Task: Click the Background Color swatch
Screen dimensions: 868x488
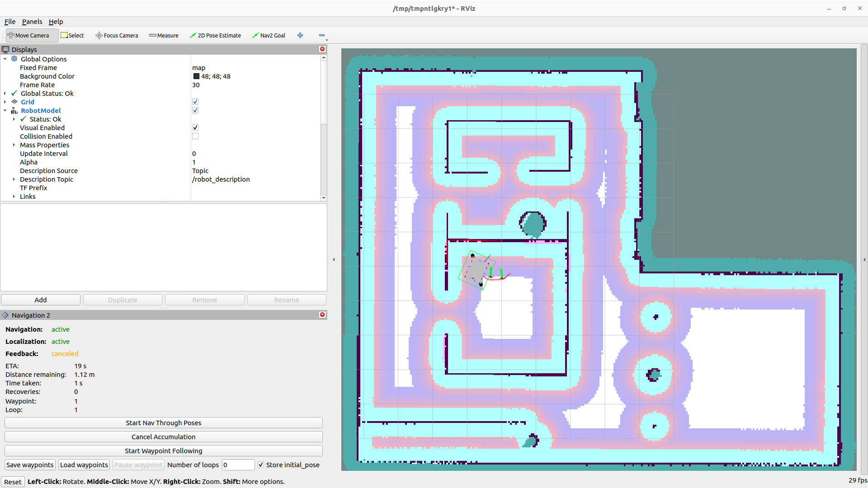Action: click(196, 76)
